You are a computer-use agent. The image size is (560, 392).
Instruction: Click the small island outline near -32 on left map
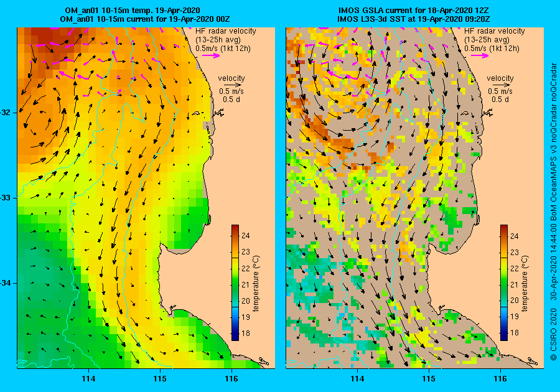pos(196,113)
